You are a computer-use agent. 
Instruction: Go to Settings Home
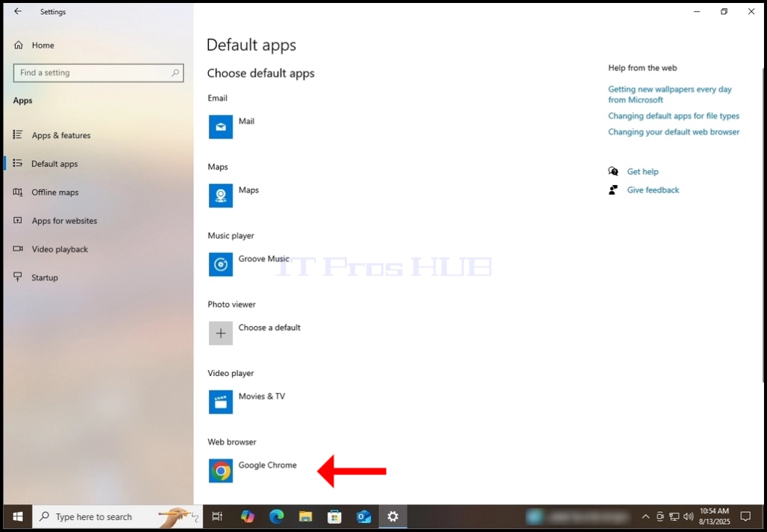[x=43, y=45]
